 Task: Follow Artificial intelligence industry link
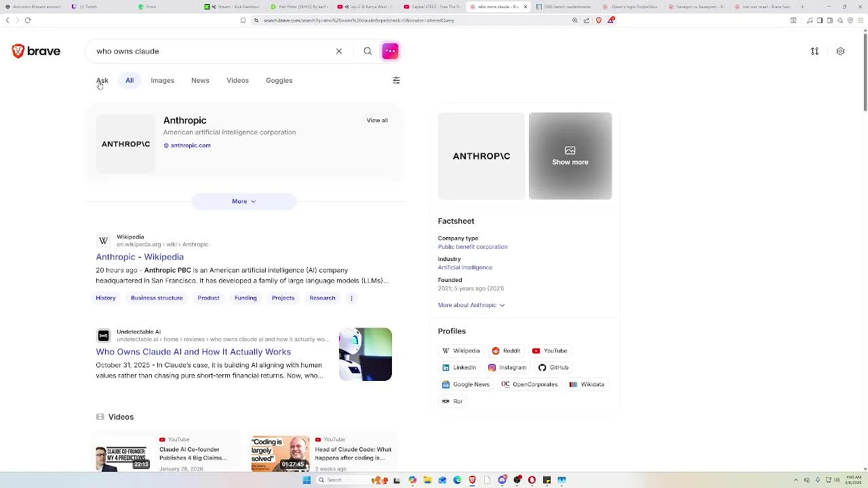465,268
